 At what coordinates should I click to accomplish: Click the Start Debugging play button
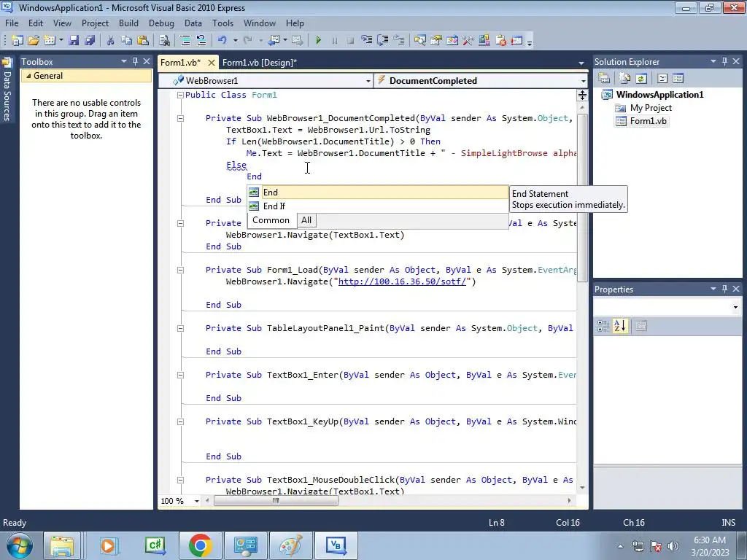(318, 41)
